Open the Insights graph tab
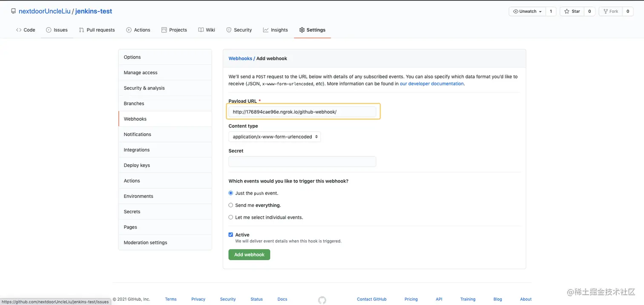Screen dimensions: 644x305 click(276, 30)
